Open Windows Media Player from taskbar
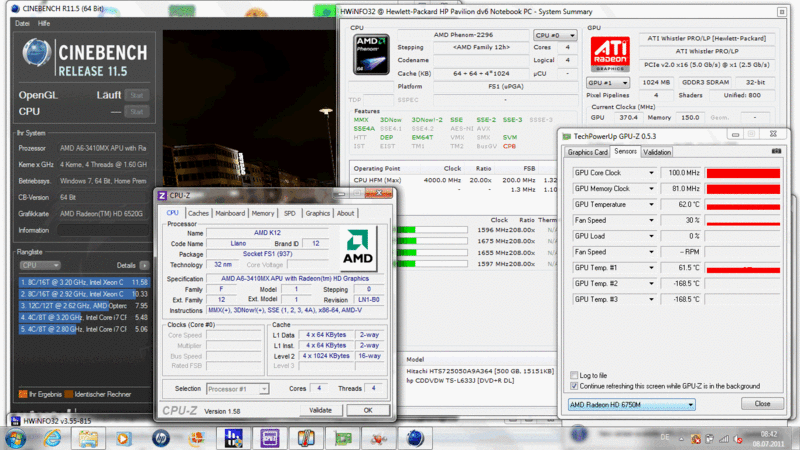Viewport: 800px width, 450px height. tap(124, 438)
